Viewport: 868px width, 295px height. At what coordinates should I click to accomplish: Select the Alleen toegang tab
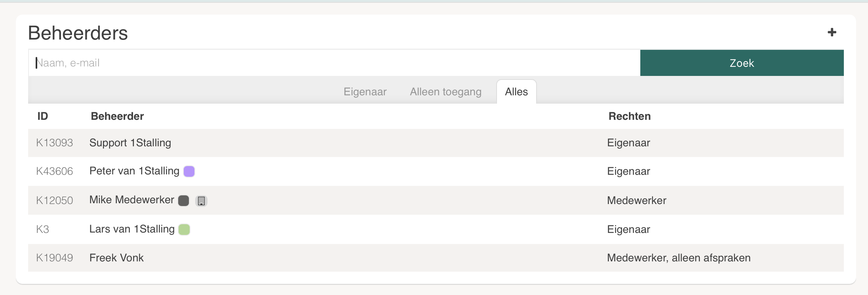click(x=445, y=92)
